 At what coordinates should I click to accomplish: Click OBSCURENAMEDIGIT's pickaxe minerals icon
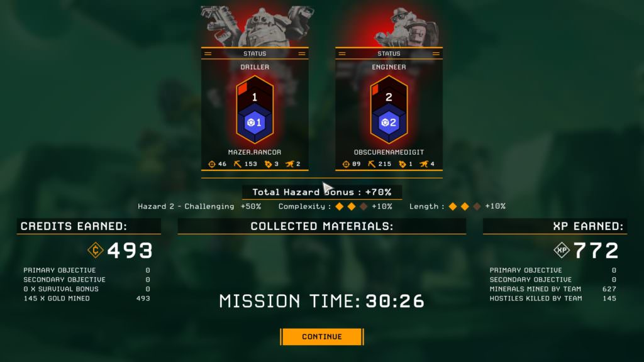click(x=372, y=164)
